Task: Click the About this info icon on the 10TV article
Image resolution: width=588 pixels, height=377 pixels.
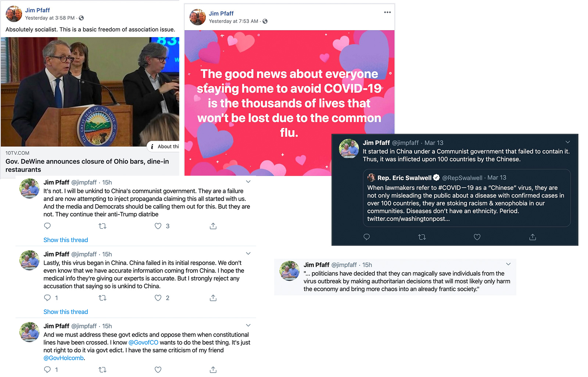Action: pos(152,147)
